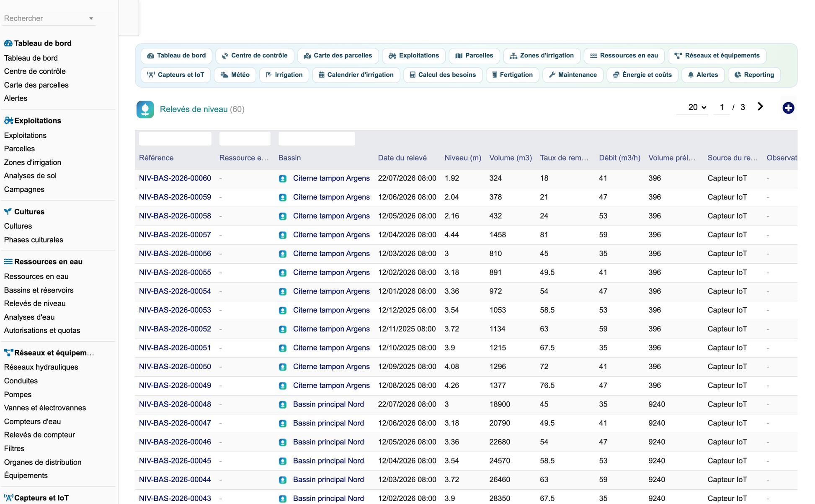
Task: Open record NIV-BAS-2026-00043
Action: [x=175, y=499]
